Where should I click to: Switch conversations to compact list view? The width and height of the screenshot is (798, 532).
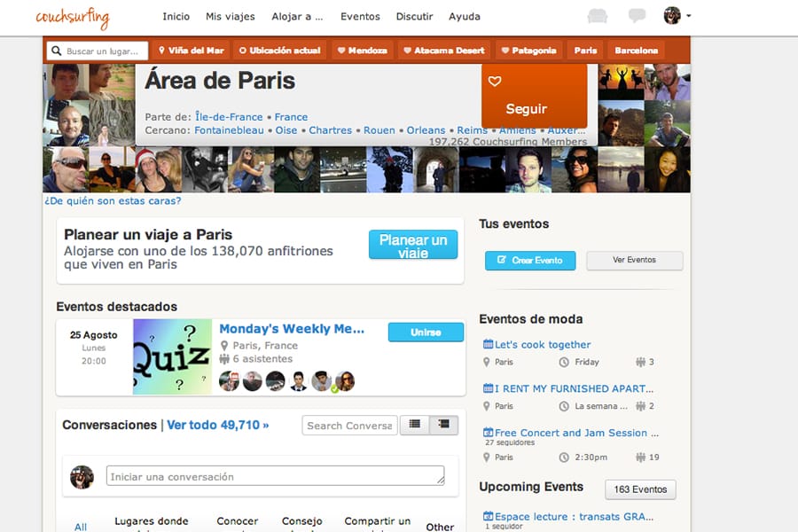(415, 424)
